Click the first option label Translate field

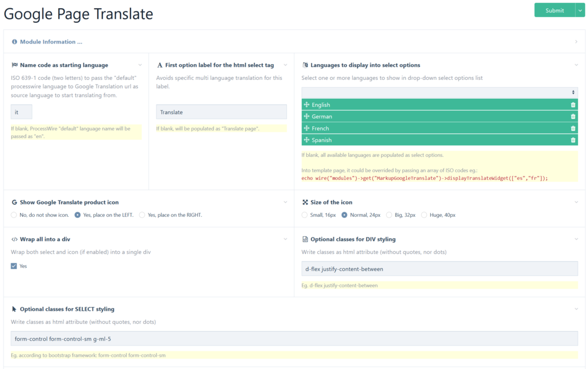[x=221, y=112]
